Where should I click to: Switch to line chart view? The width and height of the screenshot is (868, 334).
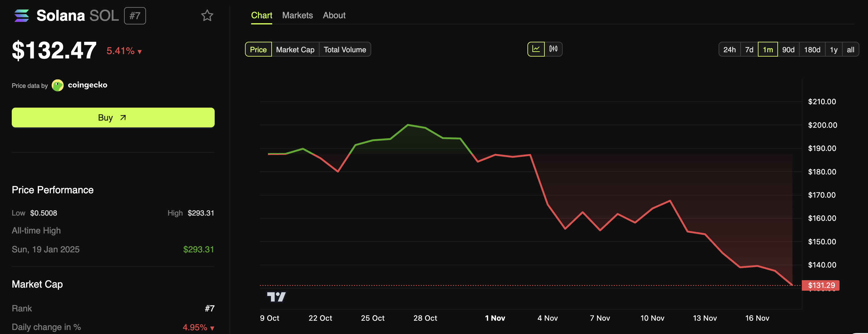536,49
